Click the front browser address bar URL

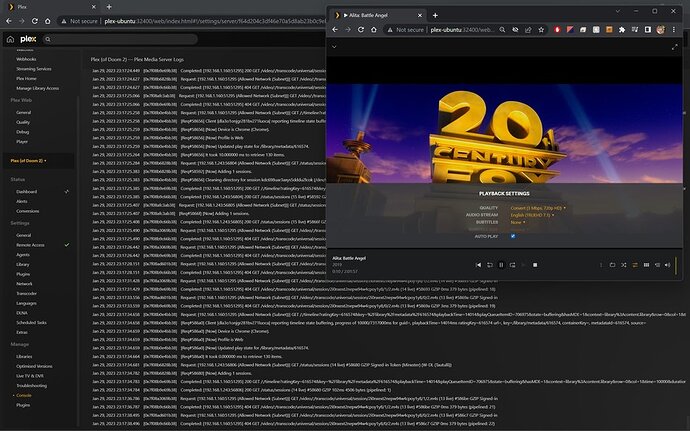click(462, 30)
